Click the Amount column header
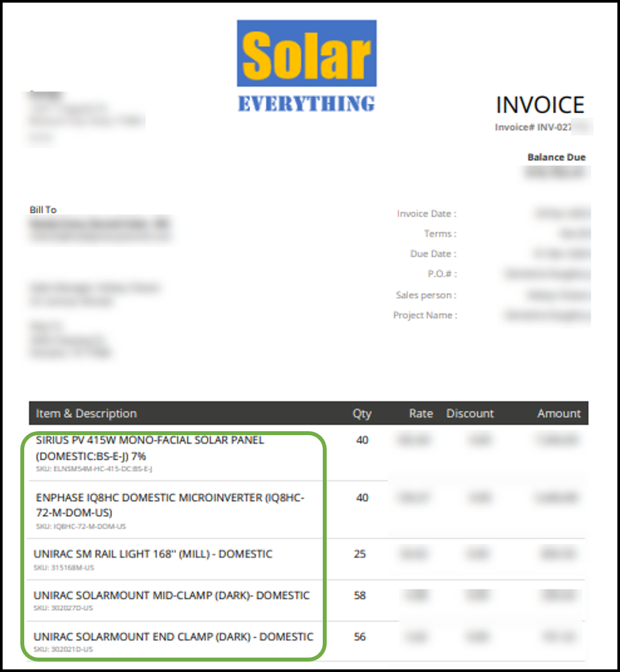The image size is (620, 672). coord(558,414)
